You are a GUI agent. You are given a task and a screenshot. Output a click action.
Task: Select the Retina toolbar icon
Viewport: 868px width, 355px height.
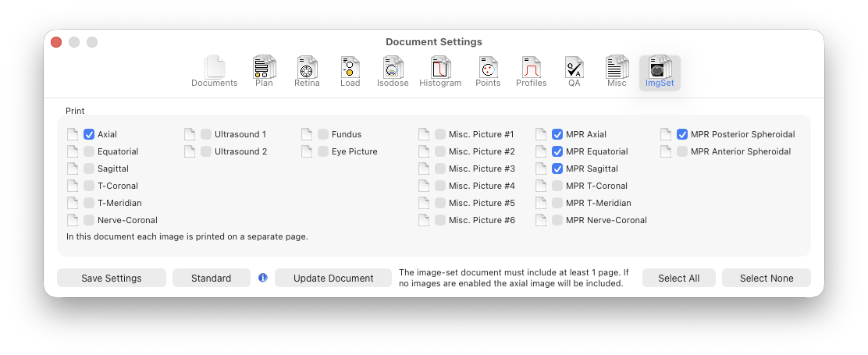pyautogui.click(x=307, y=72)
